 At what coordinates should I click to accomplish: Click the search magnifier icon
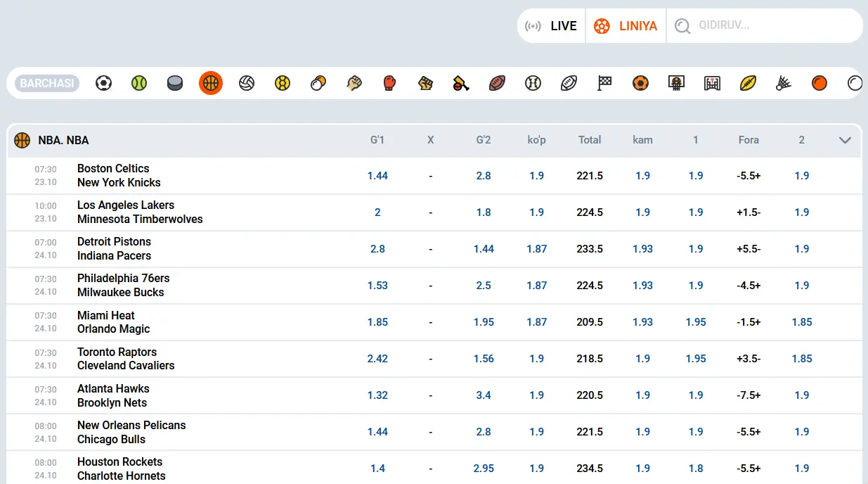[682, 26]
